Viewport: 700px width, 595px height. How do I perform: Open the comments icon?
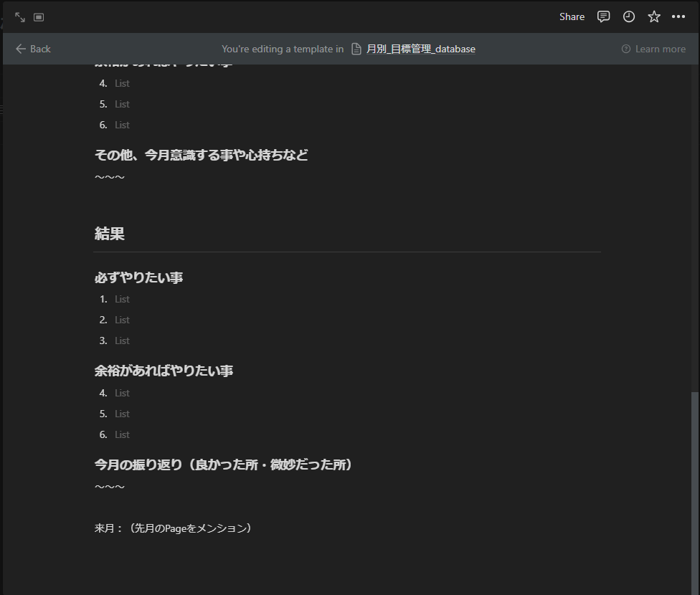click(x=604, y=16)
